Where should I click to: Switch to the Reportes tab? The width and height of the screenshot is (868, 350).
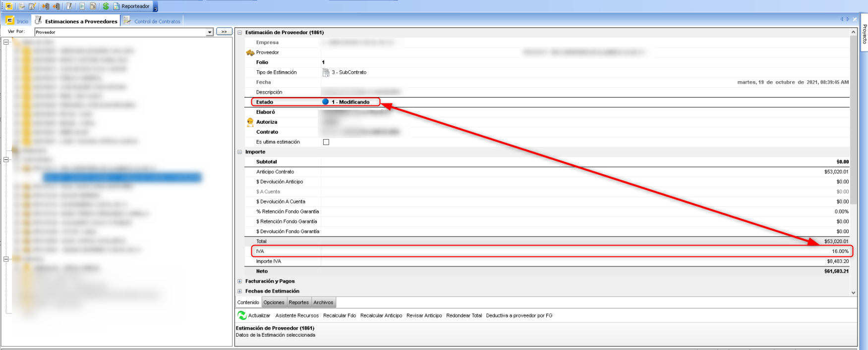coord(298,302)
